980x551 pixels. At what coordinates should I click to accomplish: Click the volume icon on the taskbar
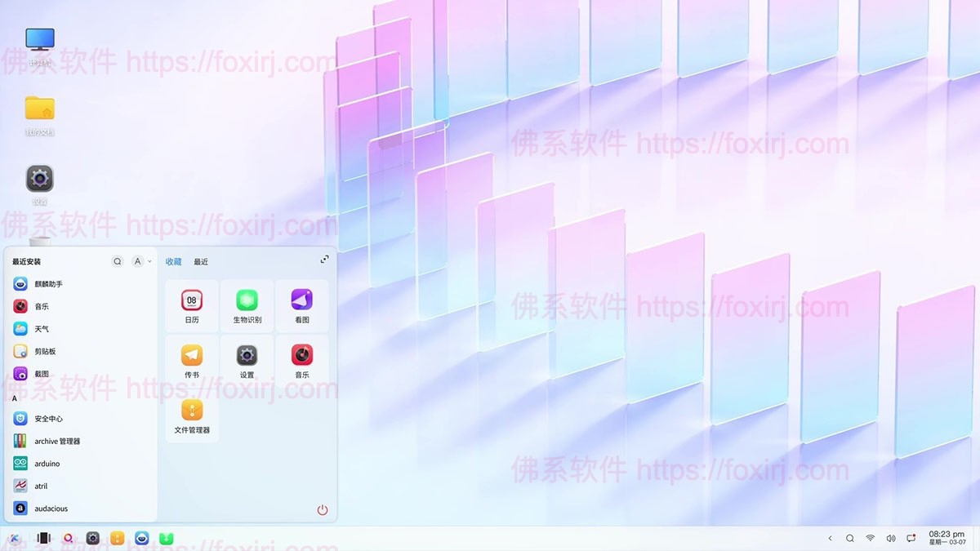890,538
